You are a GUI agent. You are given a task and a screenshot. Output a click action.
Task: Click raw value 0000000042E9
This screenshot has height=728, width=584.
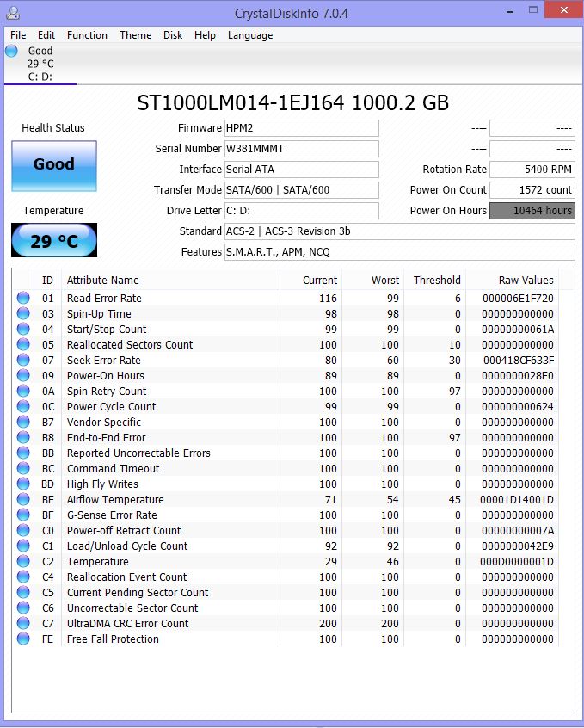click(518, 546)
